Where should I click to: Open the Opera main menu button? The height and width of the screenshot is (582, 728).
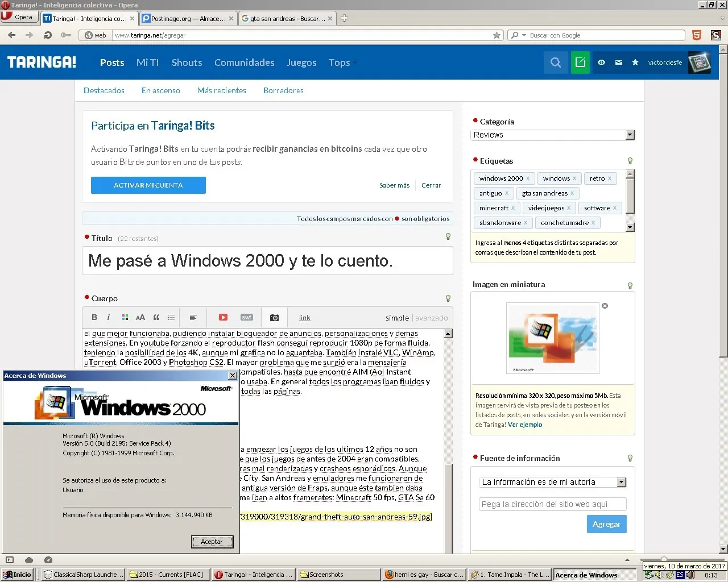coord(19,17)
